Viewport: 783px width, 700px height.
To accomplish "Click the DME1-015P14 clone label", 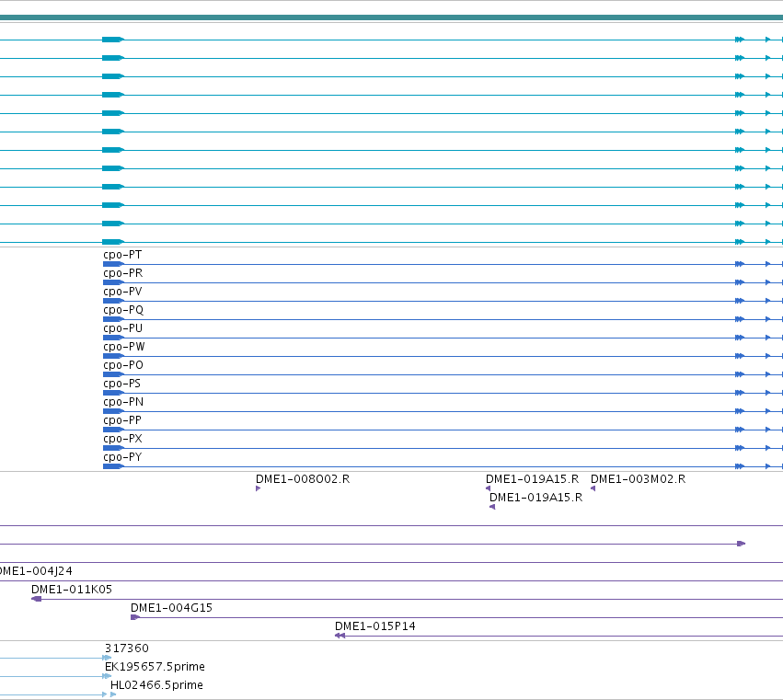I will [x=375, y=626].
